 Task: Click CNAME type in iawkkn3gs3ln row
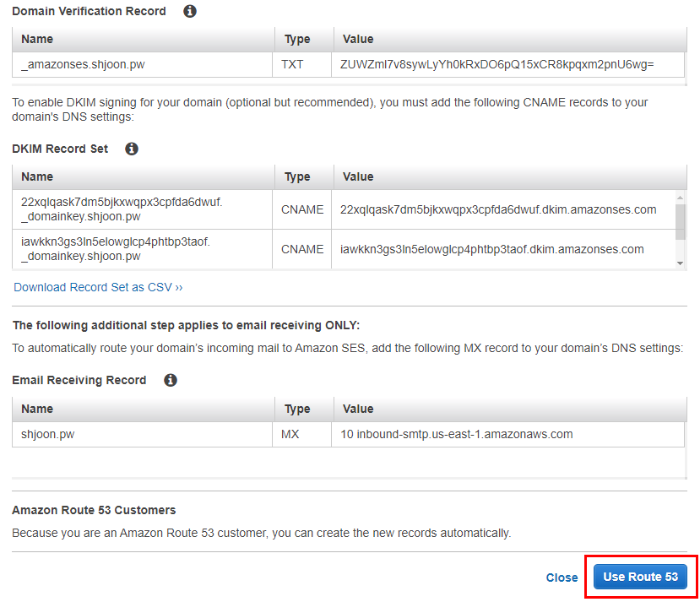coord(301,249)
